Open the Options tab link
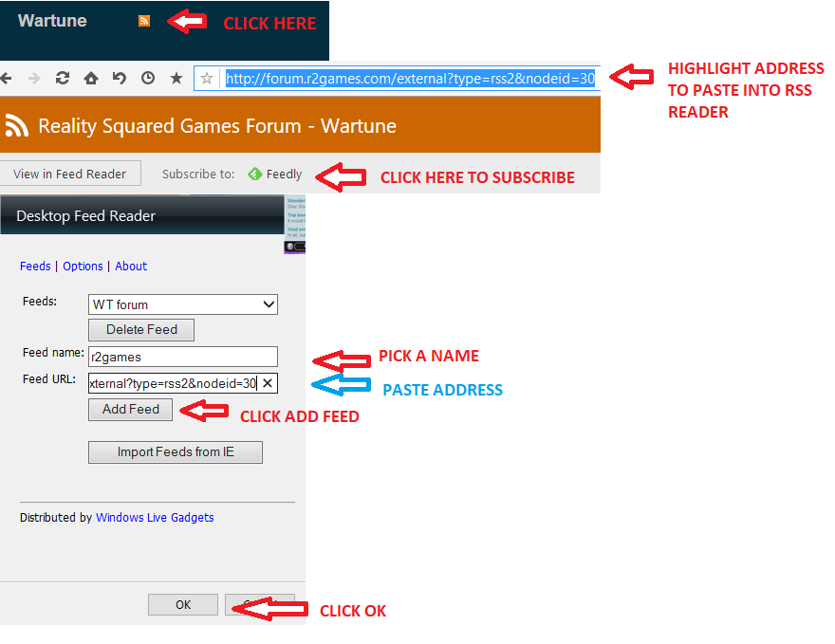This screenshot has height=644, width=835. pyautogui.click(x=83, y=267)
